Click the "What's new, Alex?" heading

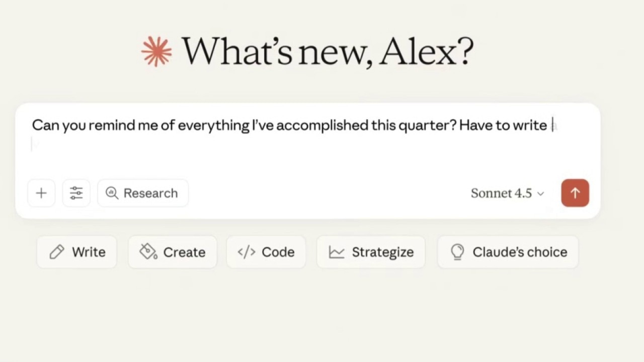pos(327,51)
